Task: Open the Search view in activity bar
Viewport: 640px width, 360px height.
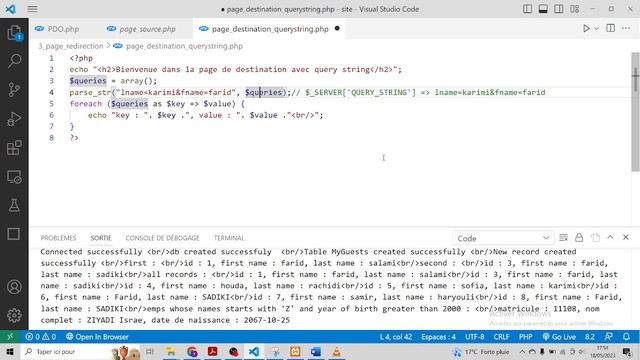Action: pos(14,61)
